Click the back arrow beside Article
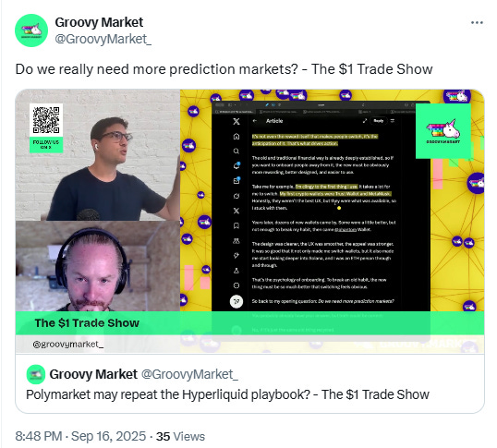Screen dimensions: 497x448 point(255,121)
